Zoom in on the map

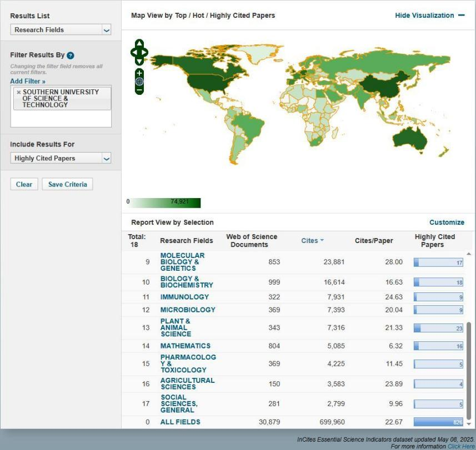coord(139,73)
